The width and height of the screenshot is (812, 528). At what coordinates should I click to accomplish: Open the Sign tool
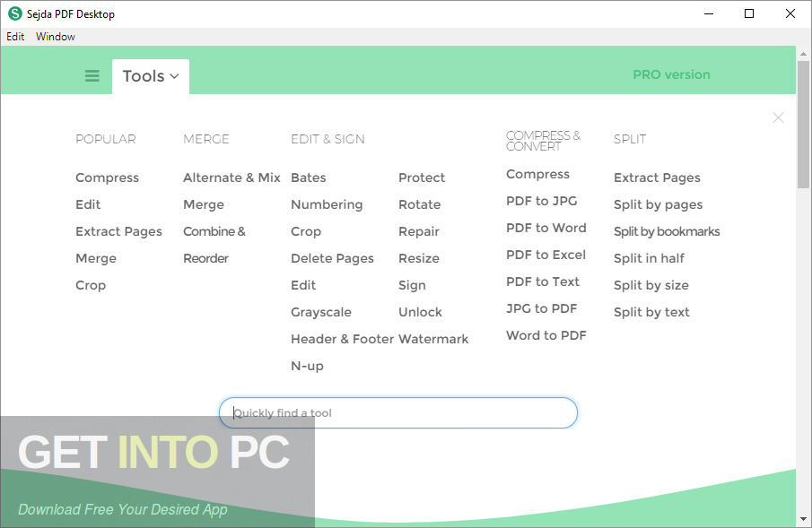pyautogui.click(x=412, y=285)
